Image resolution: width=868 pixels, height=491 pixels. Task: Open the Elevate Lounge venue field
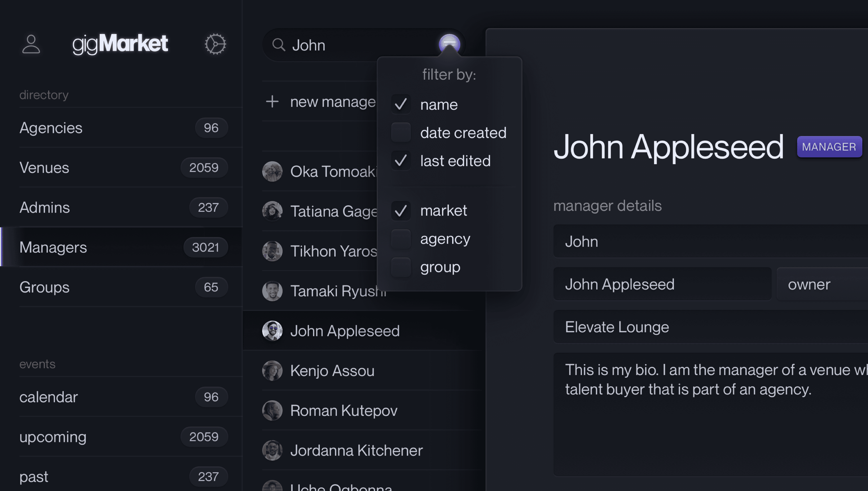708,327
